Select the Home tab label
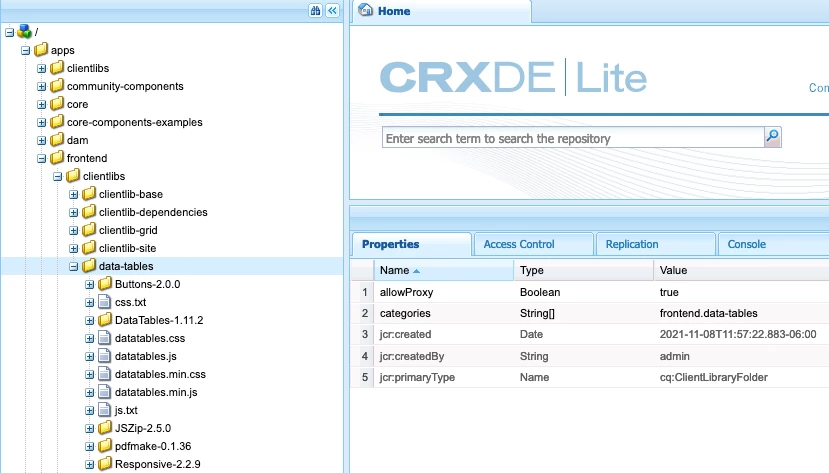 pos(394,11)
